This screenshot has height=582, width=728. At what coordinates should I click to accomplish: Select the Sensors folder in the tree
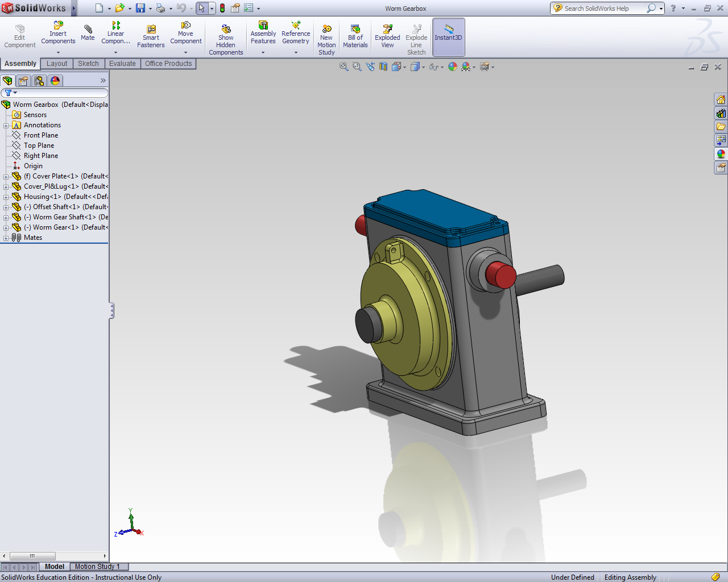click(x=35, y=115)
